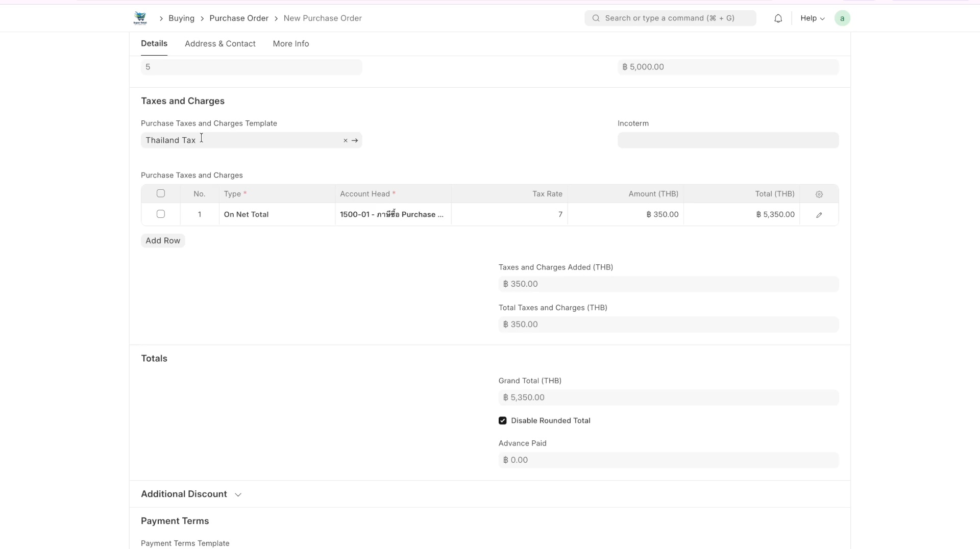The image size is (980, 549).
Task: Click row number 1 cell
Action: point(200,215)
